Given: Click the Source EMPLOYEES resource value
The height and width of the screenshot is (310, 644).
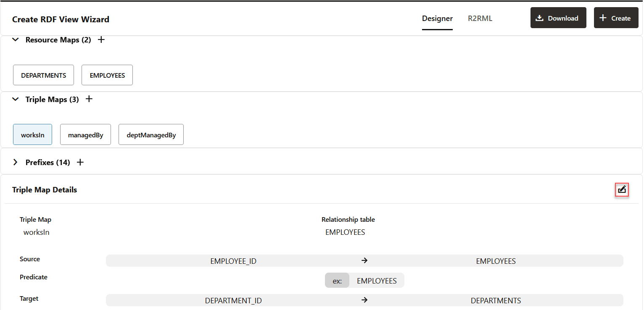Looking at the screenshot, I should 496,261.
